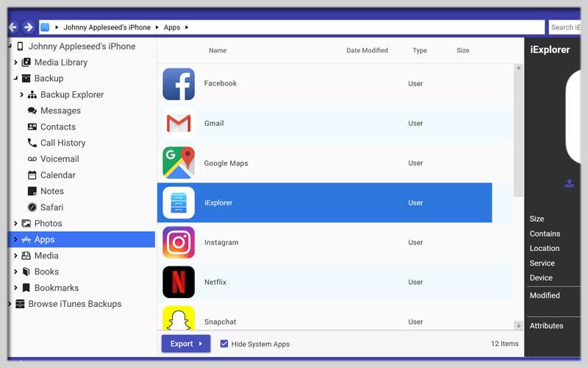588x368 pixels.
Task: Click the Media Library icon in sidebar
Action: pos(26,63)
